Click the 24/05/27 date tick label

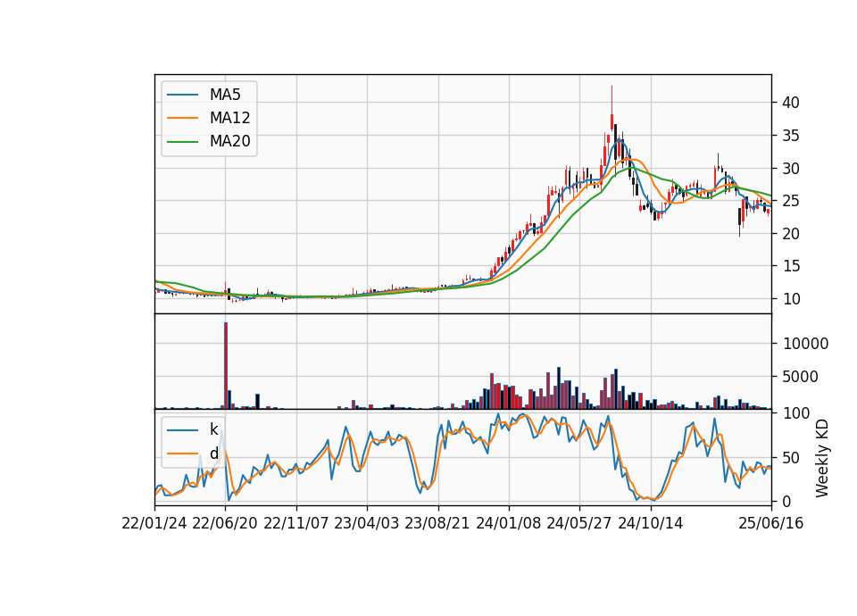click(579, 524)
